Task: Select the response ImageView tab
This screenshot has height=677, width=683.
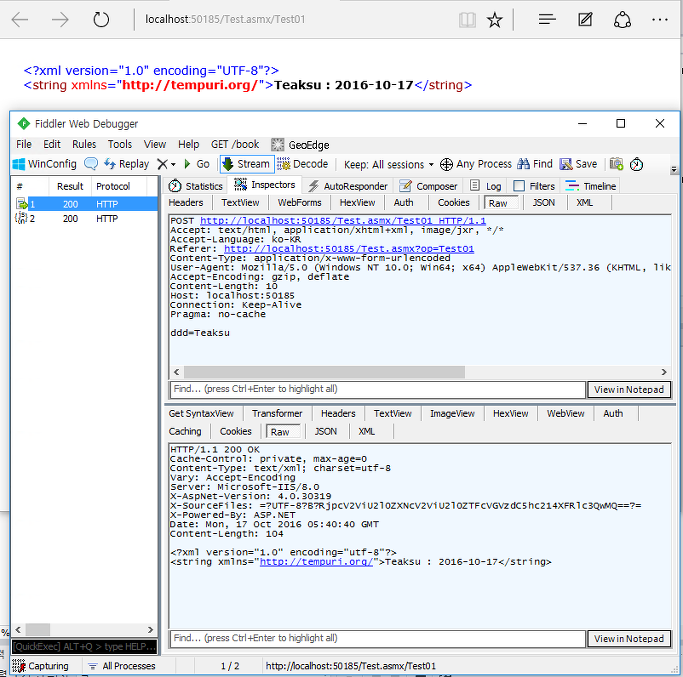Action: (x=452, y=413)
